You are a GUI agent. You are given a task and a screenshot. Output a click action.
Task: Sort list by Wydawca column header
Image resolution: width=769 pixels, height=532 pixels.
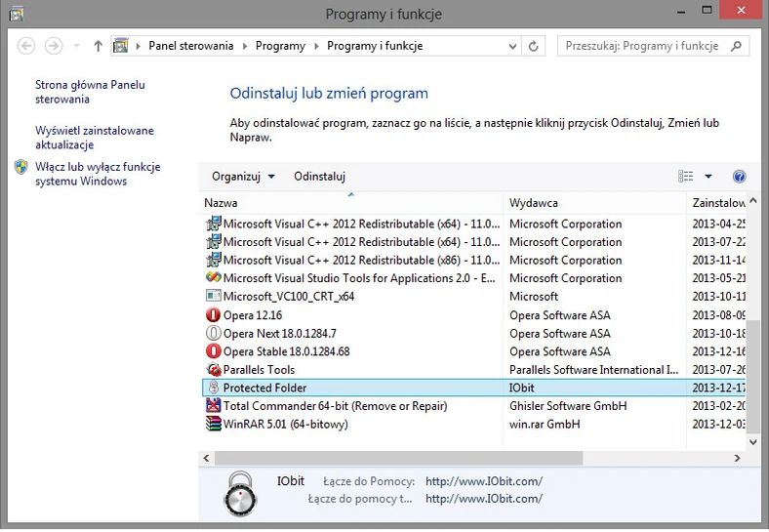(534, 203)
